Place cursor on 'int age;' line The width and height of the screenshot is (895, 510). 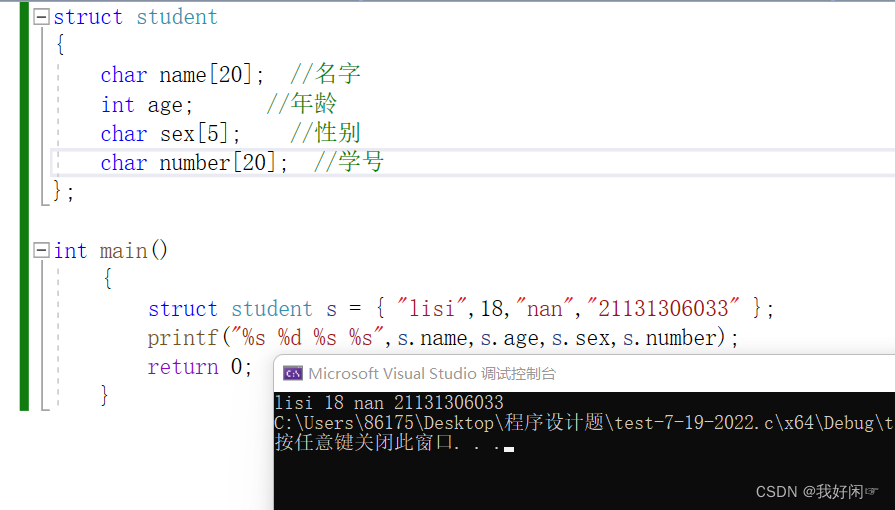click(147, 105)
